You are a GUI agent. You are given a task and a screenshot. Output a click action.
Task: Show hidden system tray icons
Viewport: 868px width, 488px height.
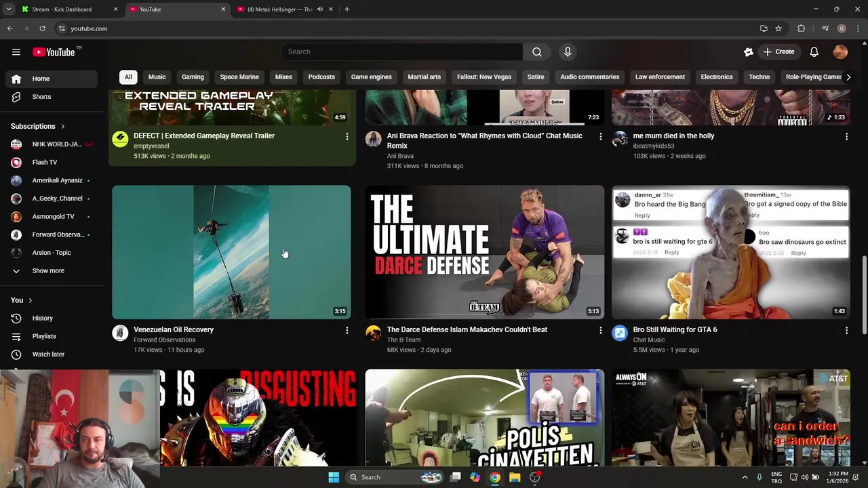tap(745, 477)
